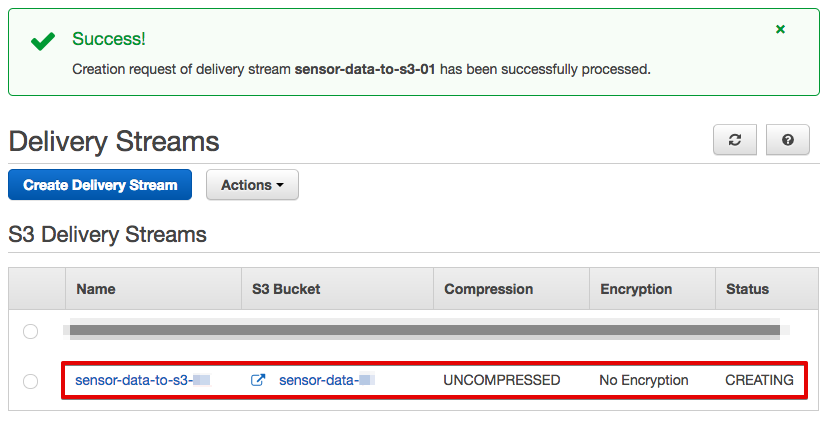Click the UNCOMPRESSED compression cell

pyautogui.click(x=501, y=380)
